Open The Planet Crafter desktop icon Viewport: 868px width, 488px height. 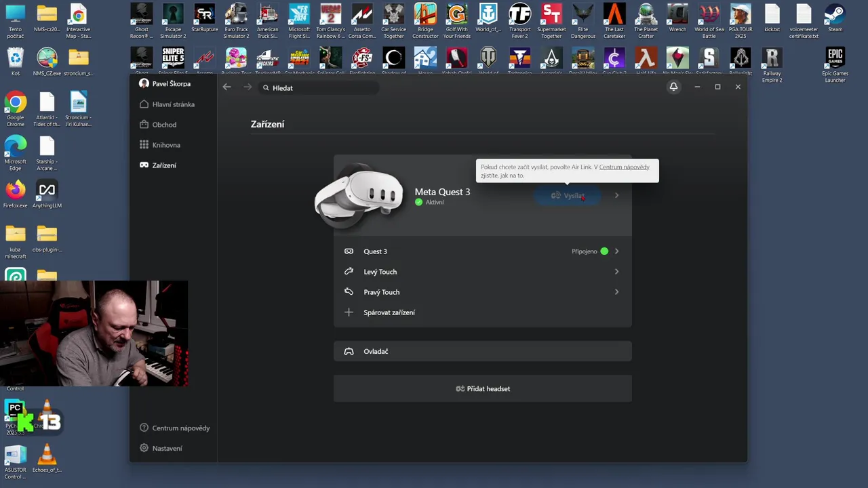tap(646, 20)
